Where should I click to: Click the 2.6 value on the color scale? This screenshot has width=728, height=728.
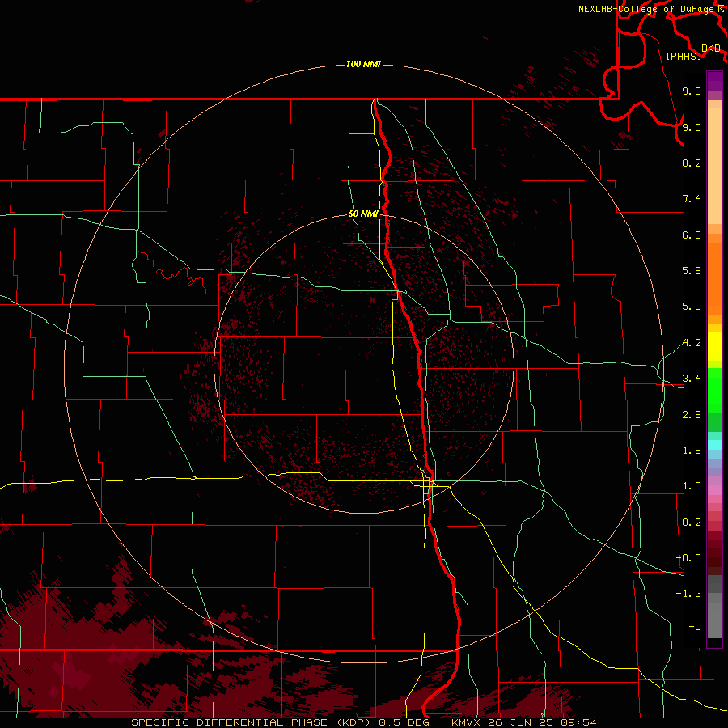(x=692, y=415)
